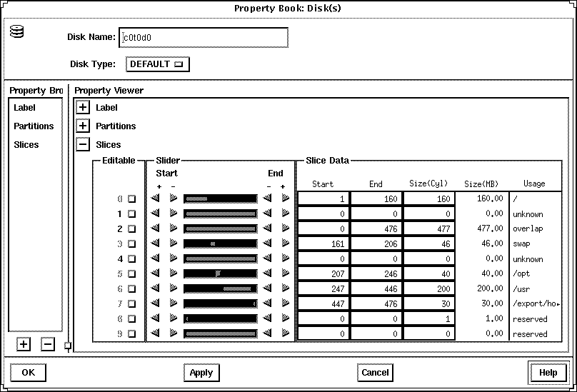Select Partitions in the Property Browser list
Image resolution: width=577 pixels, height=392 pixels.
(34, 126)
